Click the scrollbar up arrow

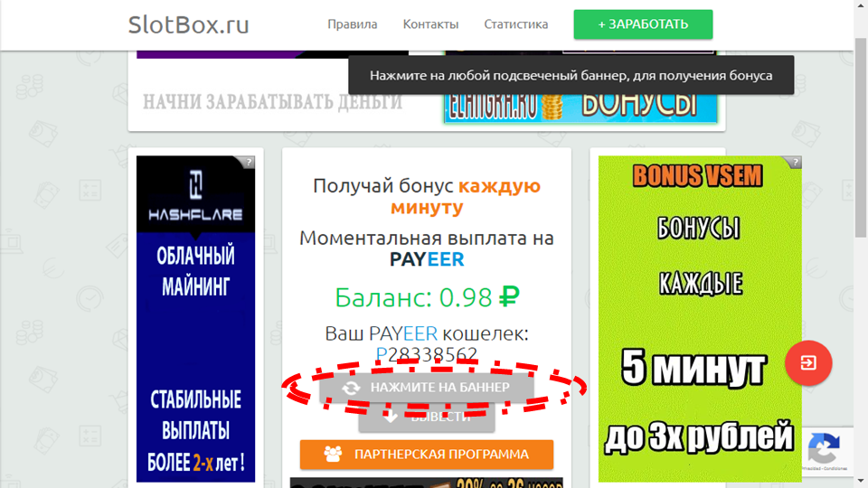coord(861,5)
